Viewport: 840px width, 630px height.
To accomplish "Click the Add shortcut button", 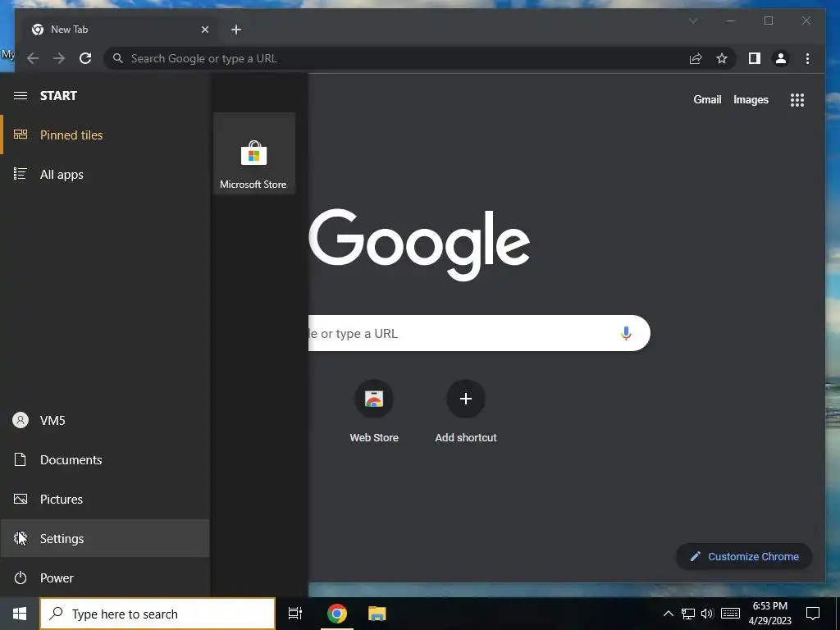I will (466, 412).
